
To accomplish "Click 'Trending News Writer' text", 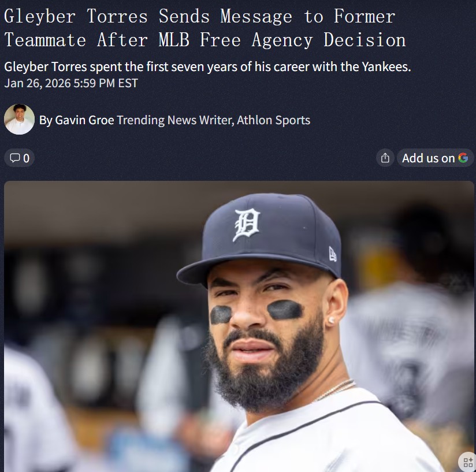I will (x=175, y=120).
